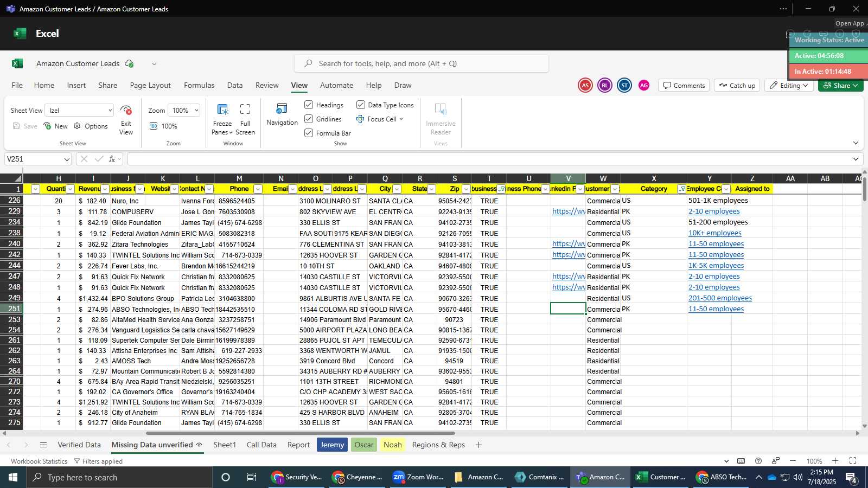Image resolution: width=868 pixels, height=488 pixels.
Task: Click the cloud saved status icon
Action: [x=129, y=63]
